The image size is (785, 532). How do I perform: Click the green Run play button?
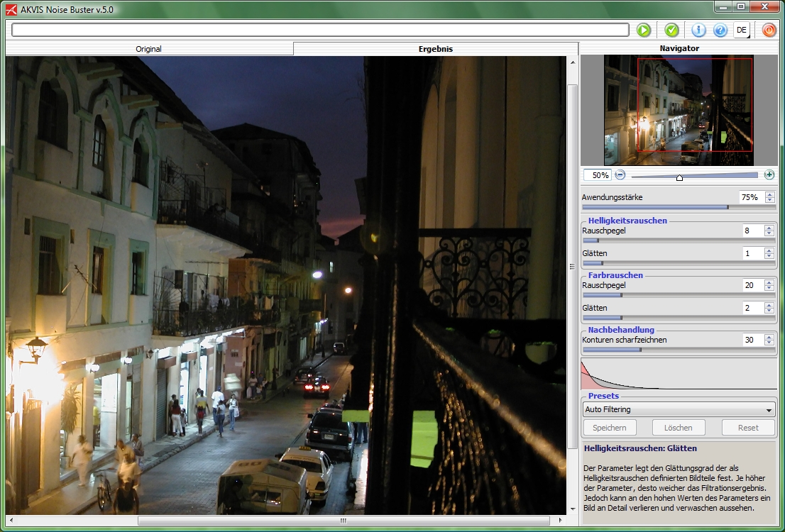pyautogui.click(x=643, y=30)
